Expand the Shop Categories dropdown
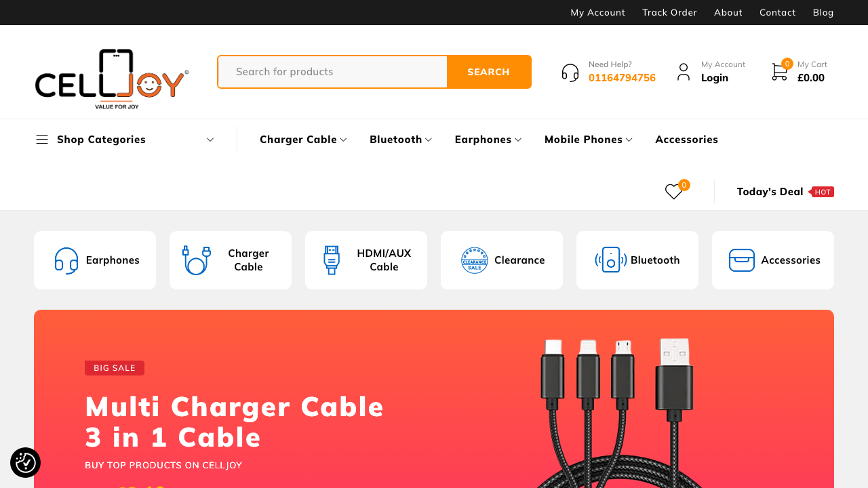The width and height of the screenshot is (868, 488). point(125,140)
